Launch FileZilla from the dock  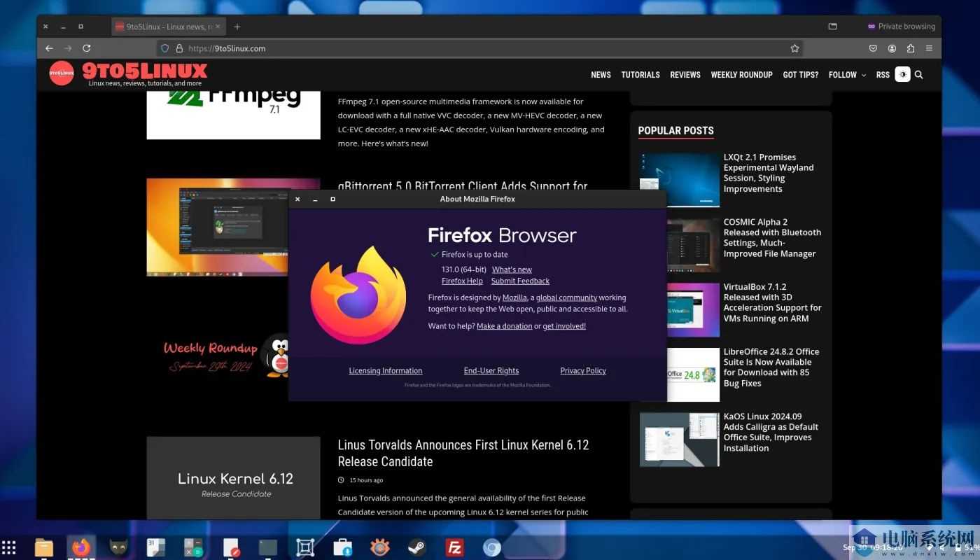pyautogui.click(x=455, y=547)
